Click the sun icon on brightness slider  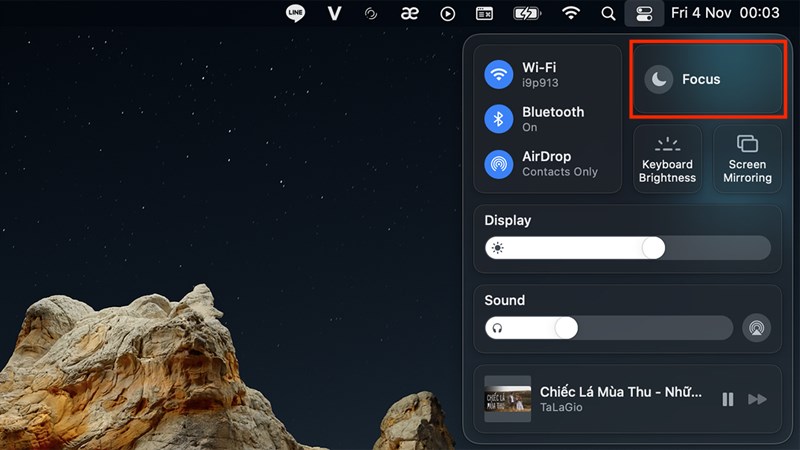click(x=497, y=248)
